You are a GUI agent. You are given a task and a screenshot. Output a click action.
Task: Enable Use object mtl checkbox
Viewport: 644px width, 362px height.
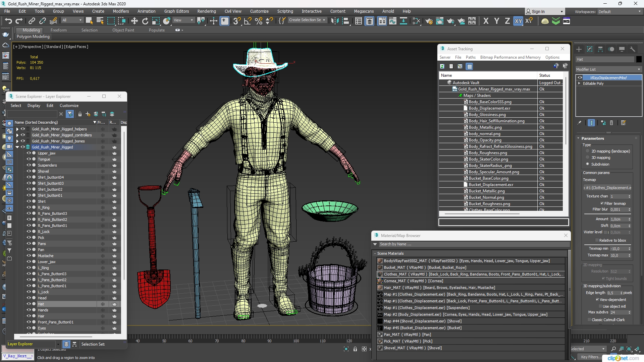coord(600,306)
